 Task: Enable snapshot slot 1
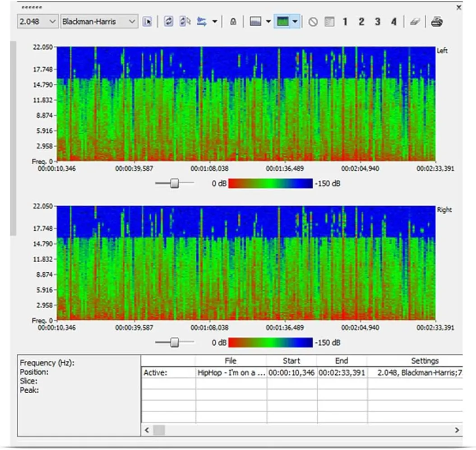pyautogui.click(x=344, y=21)
